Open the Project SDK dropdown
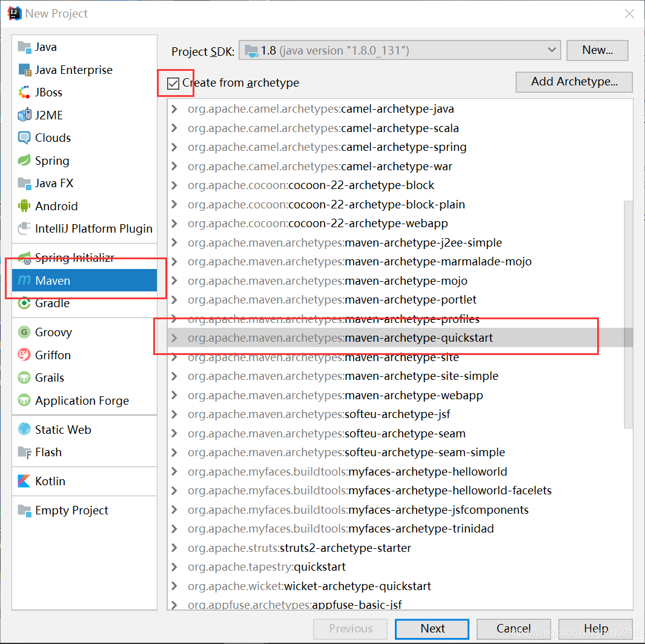Screen dimensions: 645x644 (x=400, y=50)
